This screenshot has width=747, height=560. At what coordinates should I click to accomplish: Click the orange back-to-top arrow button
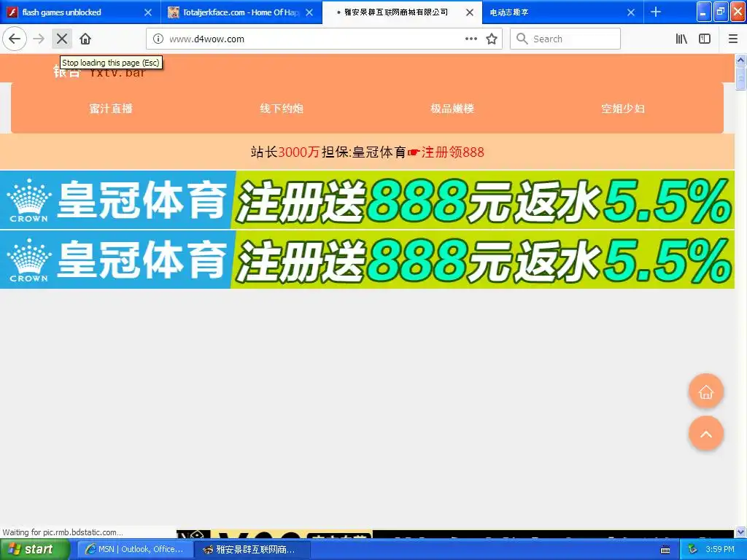tap(706, 434)
